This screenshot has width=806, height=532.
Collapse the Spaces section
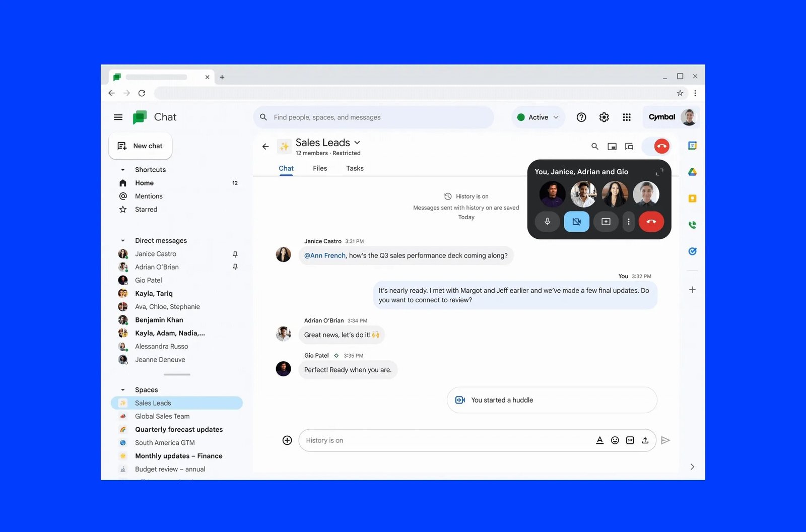pos(122,389)
